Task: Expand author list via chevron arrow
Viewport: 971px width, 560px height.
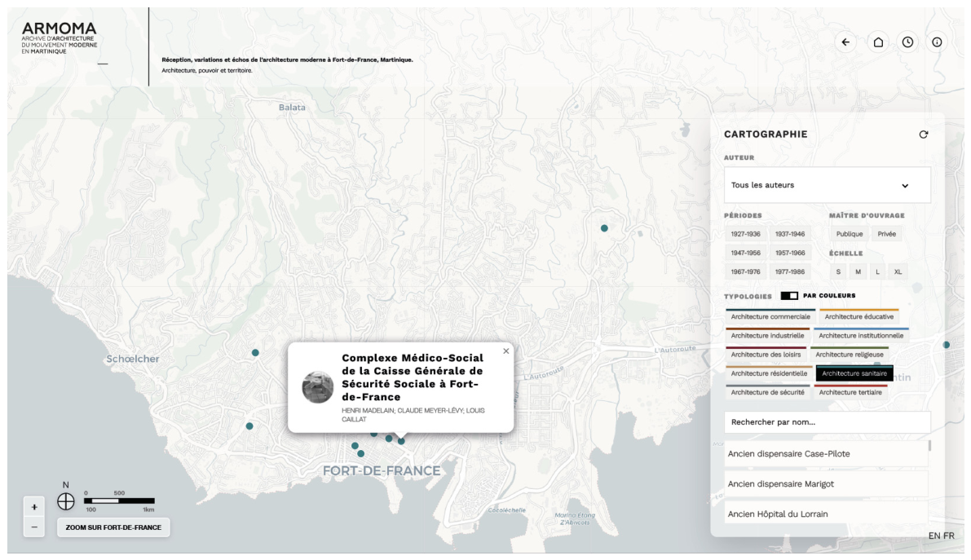Action: coord(905,186)
